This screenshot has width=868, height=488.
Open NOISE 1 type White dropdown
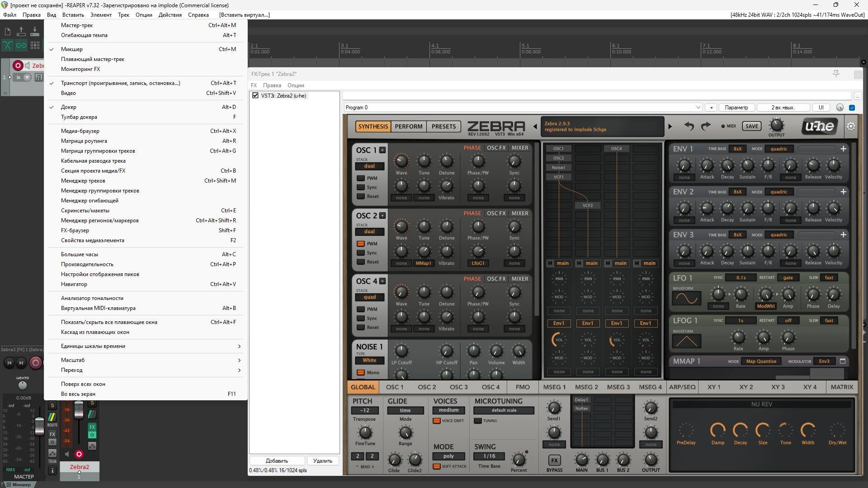[369, 361]
